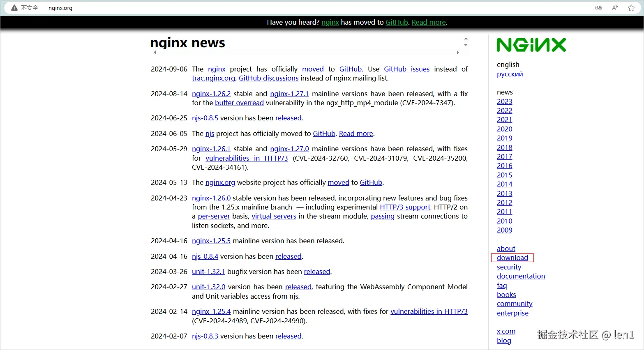Open the 2022 news archive
644x350 pixels.
(x=504, y=111)
